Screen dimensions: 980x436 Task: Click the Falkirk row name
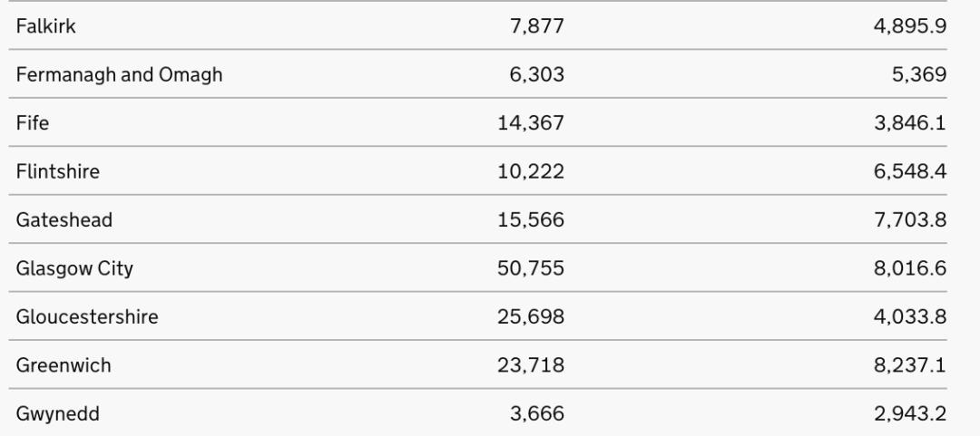tap(45, 27)
